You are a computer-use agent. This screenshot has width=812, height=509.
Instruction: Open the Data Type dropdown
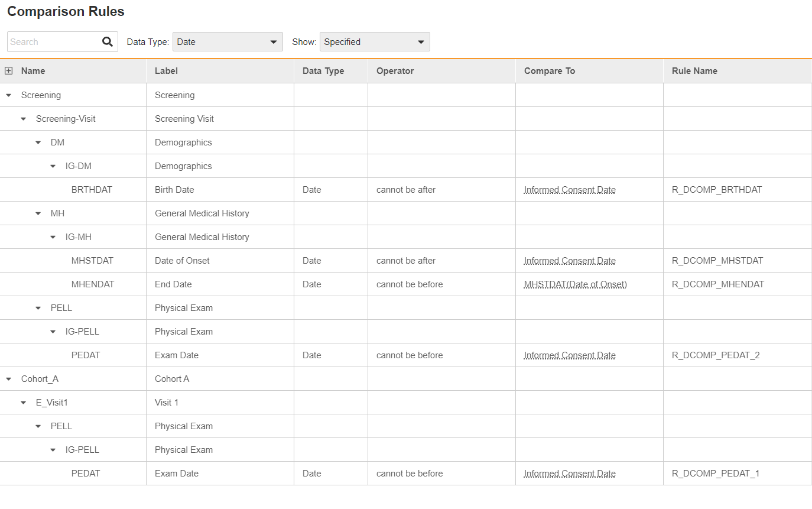tap(227, 42)
